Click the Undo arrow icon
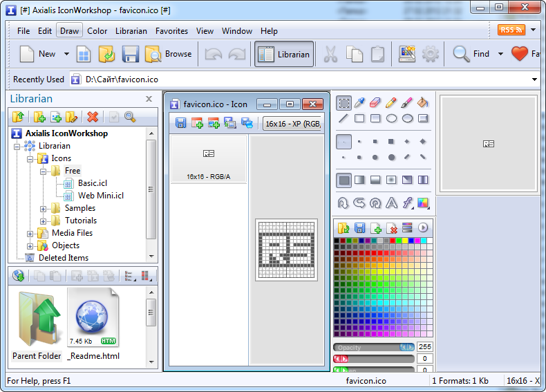Image resolution: width=546 pixels, height=392 pixels. click(x=214, y=55)
